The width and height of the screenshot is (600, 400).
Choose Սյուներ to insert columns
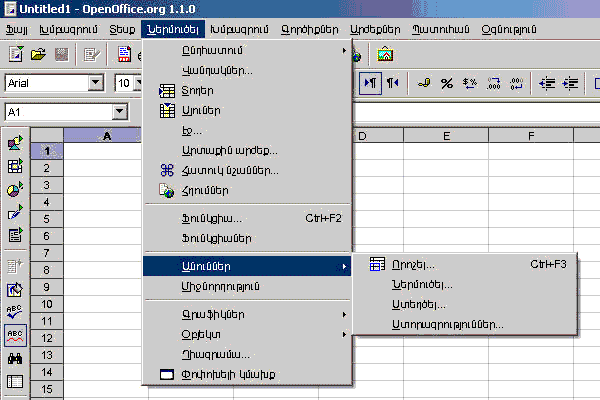(x=247, y=111)
